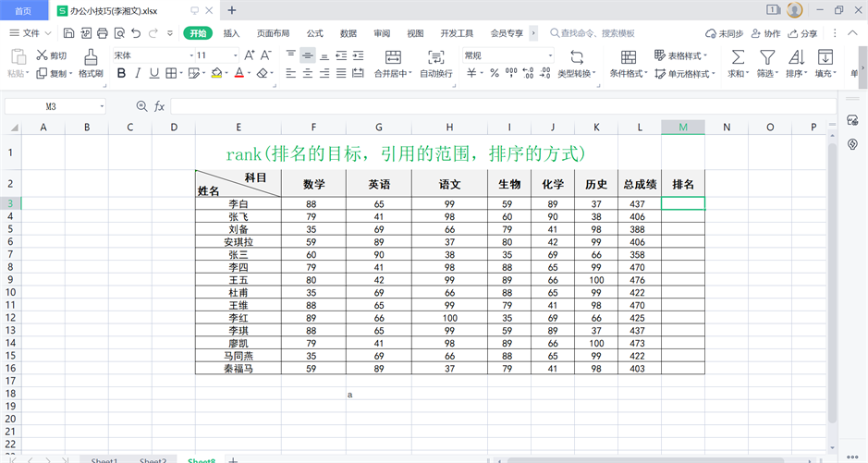This screenshot has height=463, width=868.
Task: Toggle Italic formatting
Action: pos(138,73)
